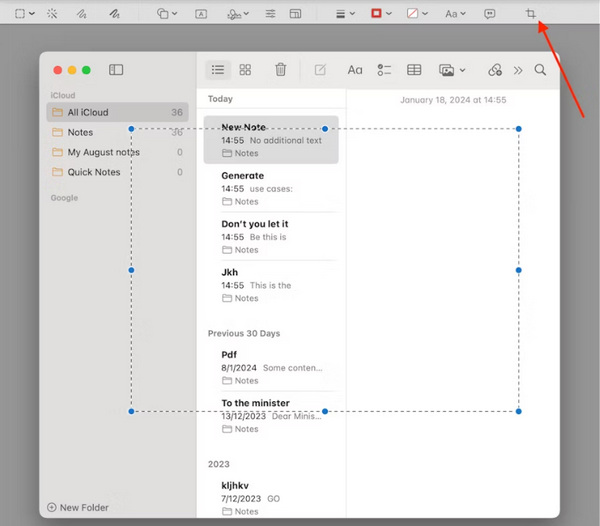Click the Crop tool icon
The image size is (600, 526).
(530, 14)
